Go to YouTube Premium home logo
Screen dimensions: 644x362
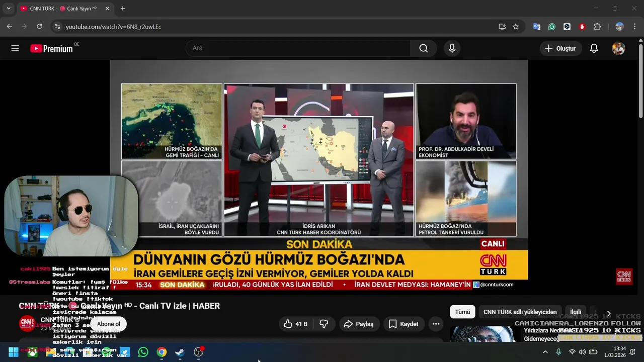pyautogui.click(x=52, y=48)
